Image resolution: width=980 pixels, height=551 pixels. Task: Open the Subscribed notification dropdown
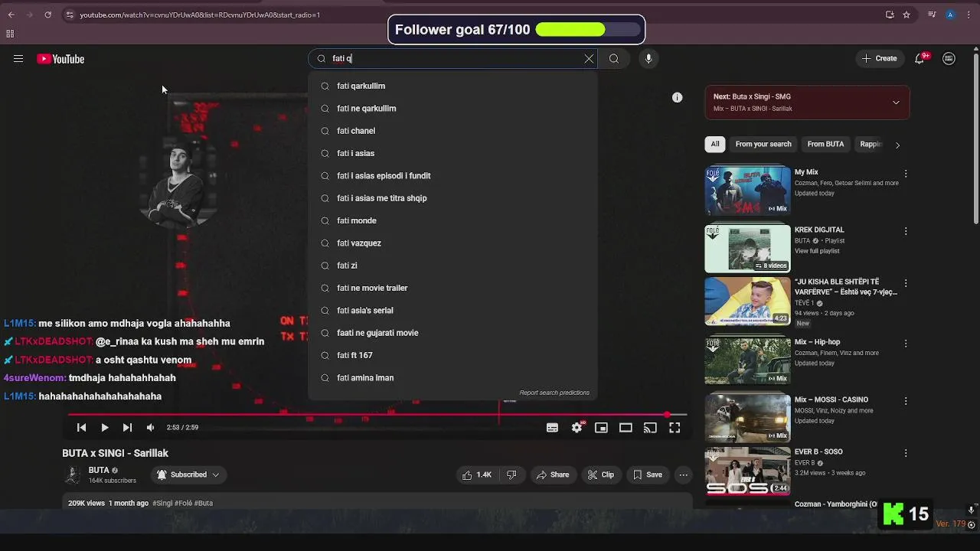188,474
